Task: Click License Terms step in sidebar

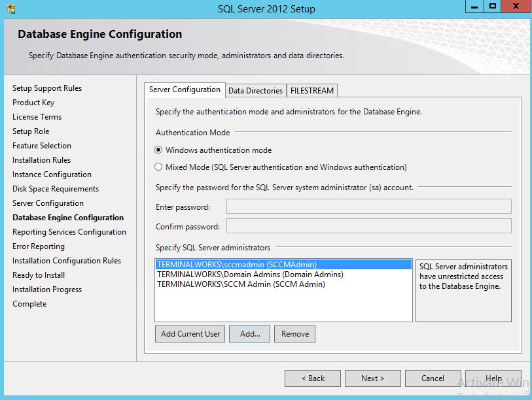Action: point(37,117)
